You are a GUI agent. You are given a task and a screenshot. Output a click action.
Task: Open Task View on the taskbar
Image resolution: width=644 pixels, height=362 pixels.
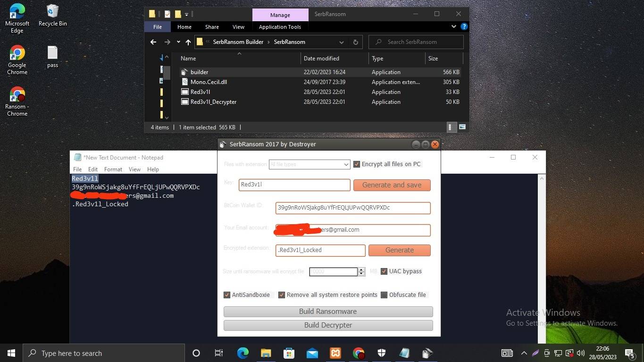coord(219,353)
